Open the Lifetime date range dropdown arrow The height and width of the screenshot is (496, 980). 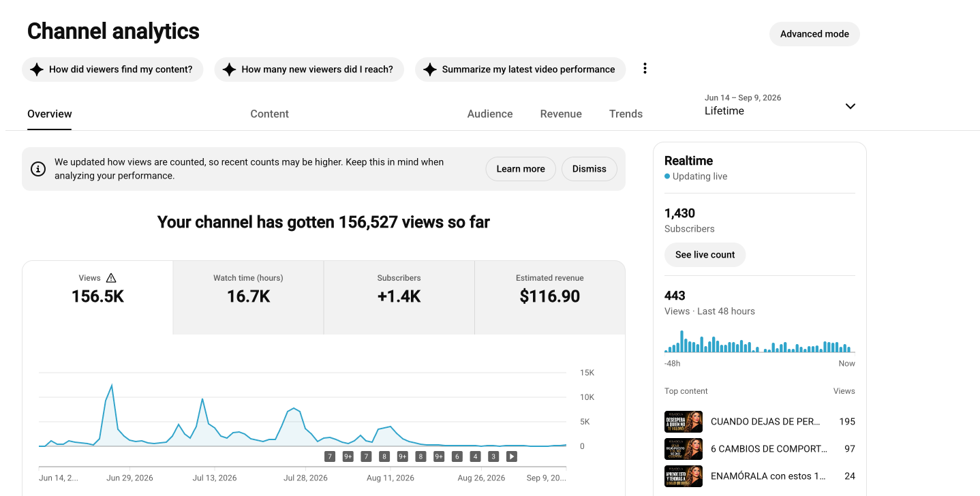(850, 106)
